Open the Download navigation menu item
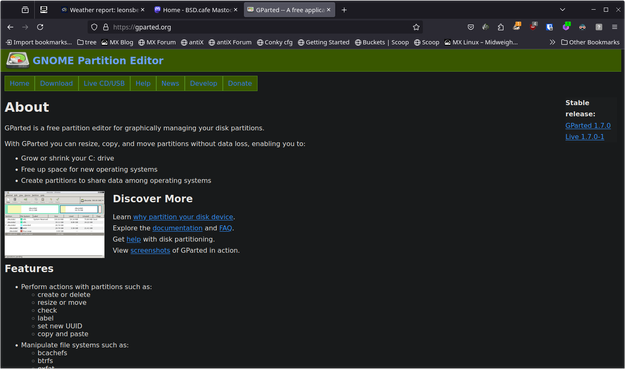Screen dimensions: 625x369 point(56,83)
